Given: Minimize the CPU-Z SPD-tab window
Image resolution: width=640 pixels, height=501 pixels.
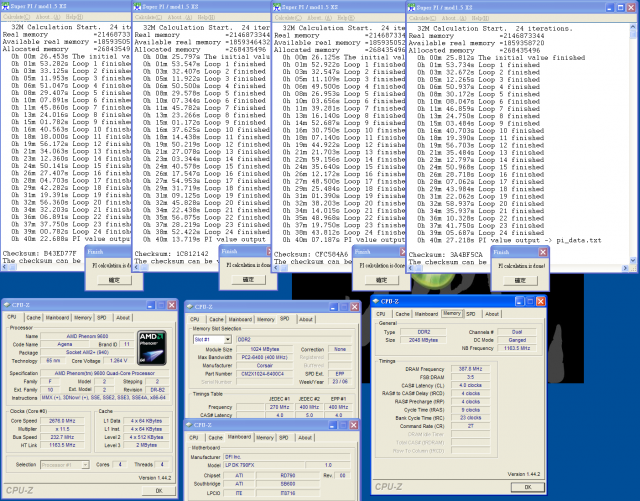Looking at the screenshot, I should (334, 307).
